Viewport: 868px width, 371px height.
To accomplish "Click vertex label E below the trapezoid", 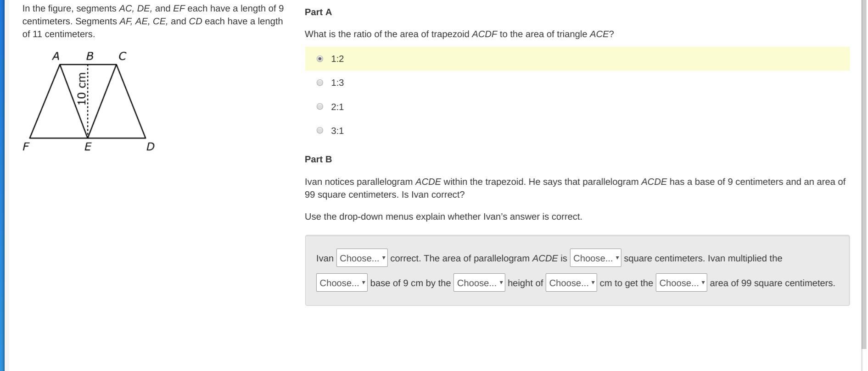I will [x=88, y=147].
